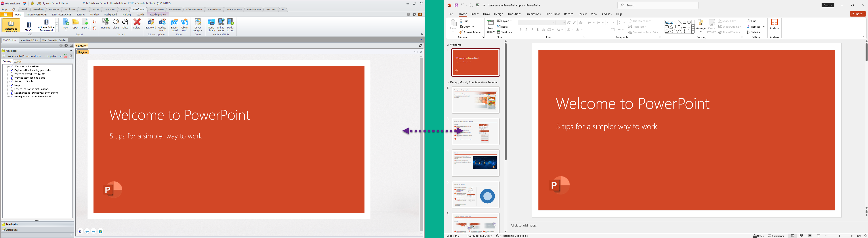
Task: Collapse the Navigator panel with double chevron
Action: 71,51
